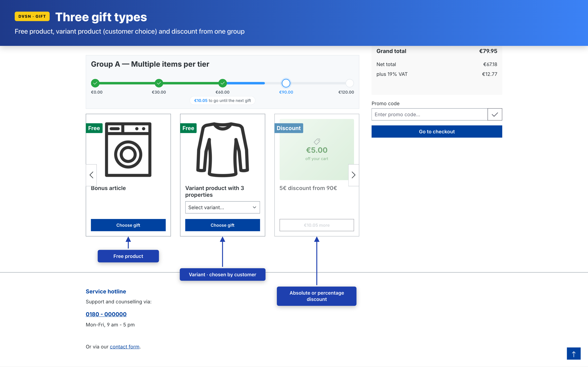The height and width of the screenshot is (367, 588).
Task: Click the green €60.00 checkmark milestone
Action: coord(222,83)
